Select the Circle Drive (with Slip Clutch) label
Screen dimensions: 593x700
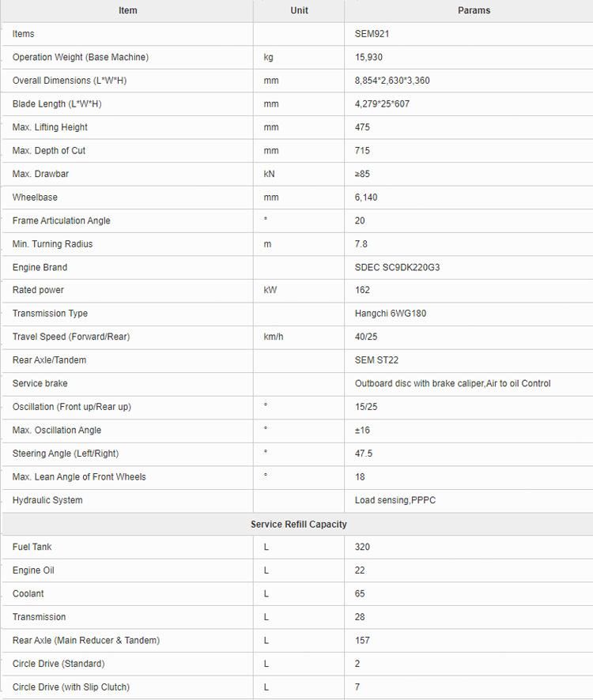(71, 687)
